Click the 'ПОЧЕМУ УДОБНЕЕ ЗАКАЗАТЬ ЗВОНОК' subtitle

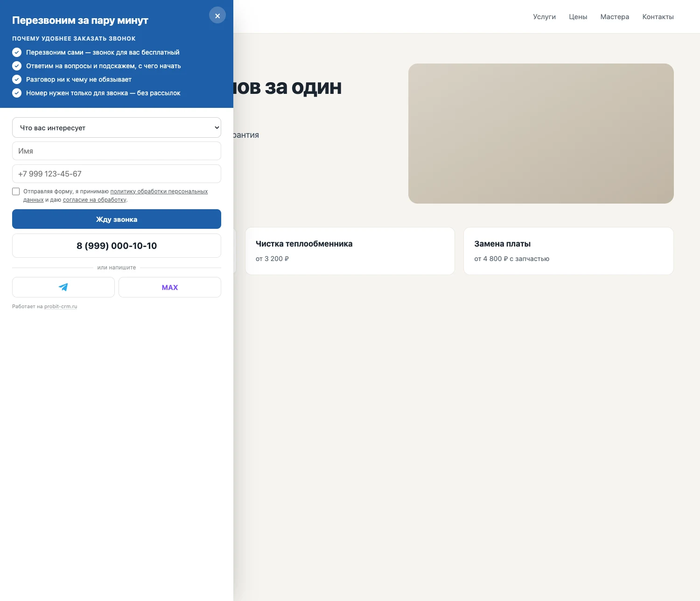click(74, 39)
